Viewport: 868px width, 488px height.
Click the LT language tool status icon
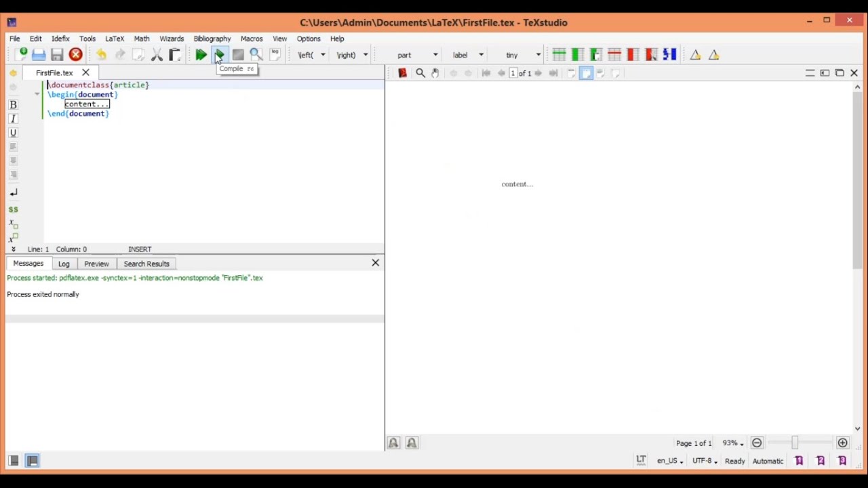click(641, 460)
